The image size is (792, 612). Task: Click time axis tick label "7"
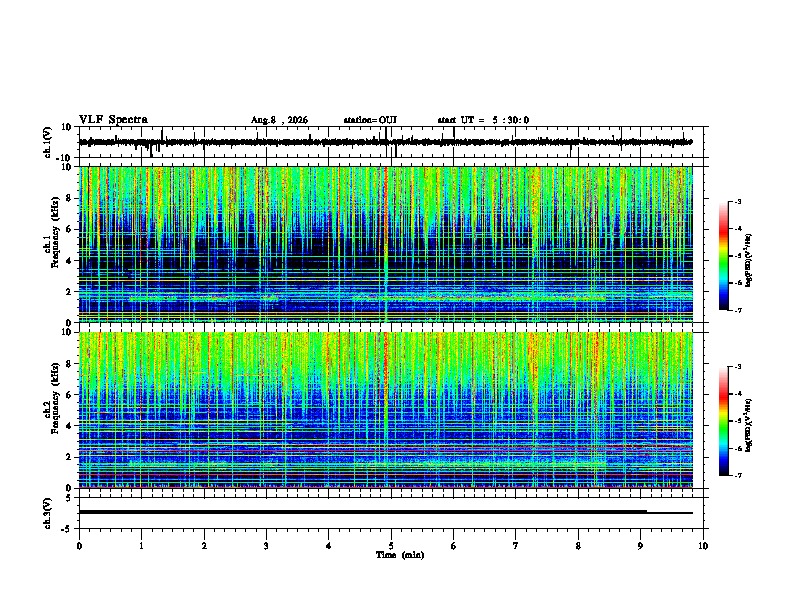point(516,546)
